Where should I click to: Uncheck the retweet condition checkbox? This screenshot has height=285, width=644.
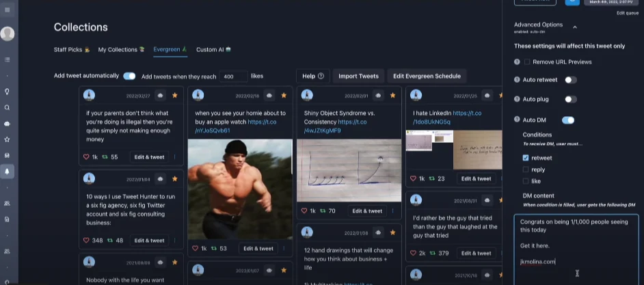[526, 158]
